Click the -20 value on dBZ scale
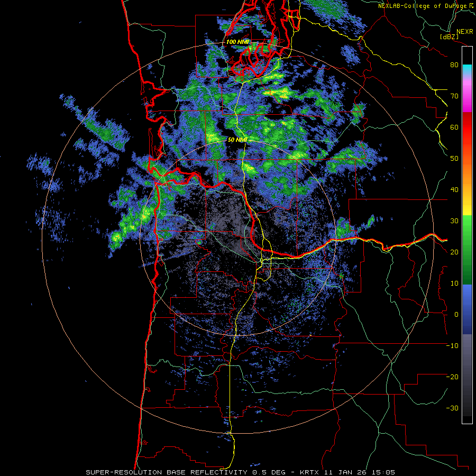The width and height of the screenshot is (476, 476). (452, 377)
